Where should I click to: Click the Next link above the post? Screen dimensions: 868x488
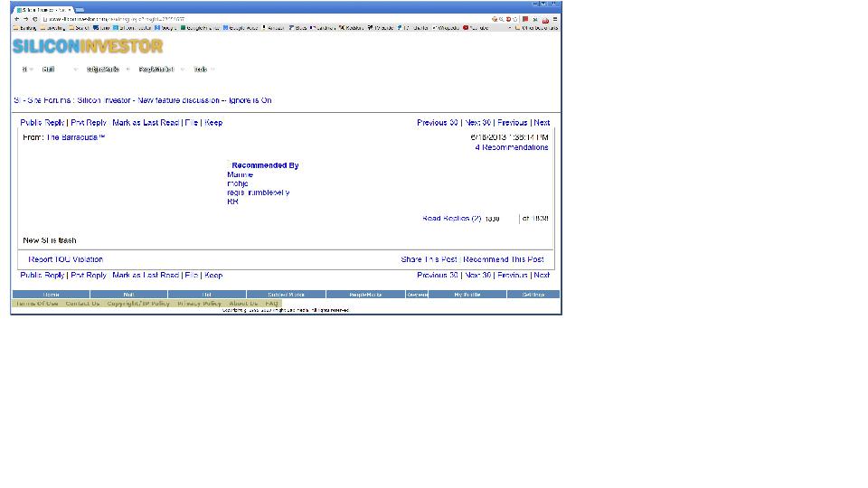click(542, 123)
